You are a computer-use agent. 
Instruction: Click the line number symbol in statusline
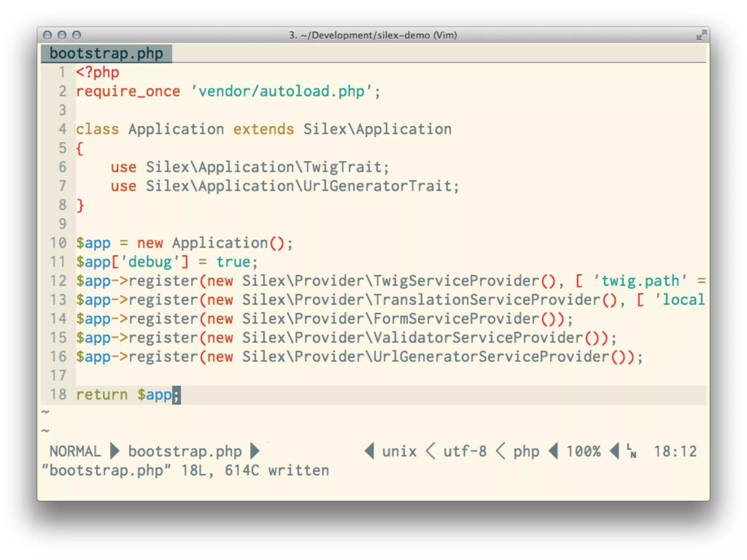[632, 451]
